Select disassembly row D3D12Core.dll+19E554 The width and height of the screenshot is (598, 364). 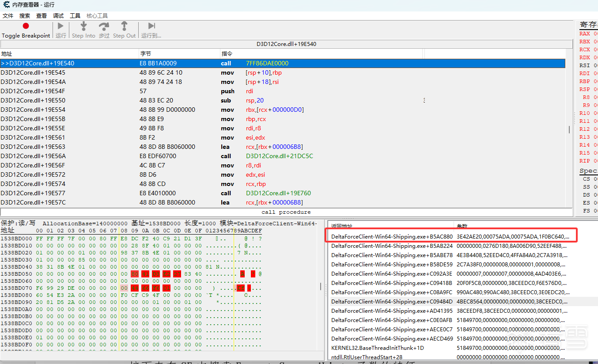pyautogui.click(x=283, y=110)
